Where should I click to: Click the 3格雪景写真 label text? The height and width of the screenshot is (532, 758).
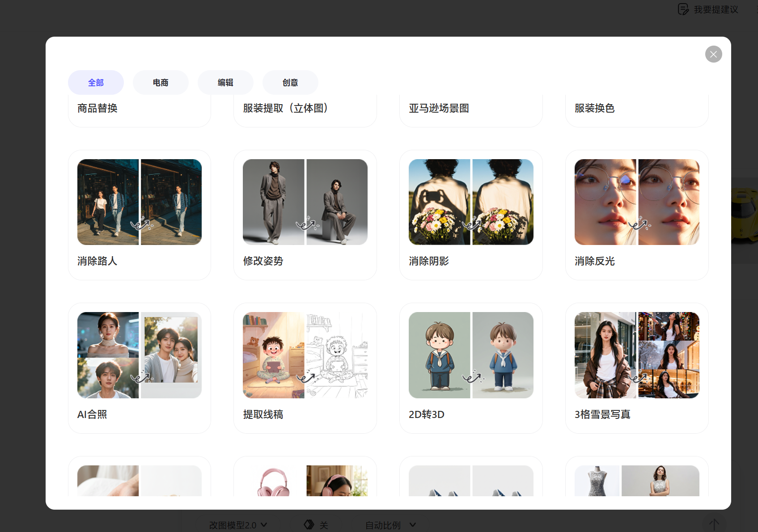tap(602, 414)
